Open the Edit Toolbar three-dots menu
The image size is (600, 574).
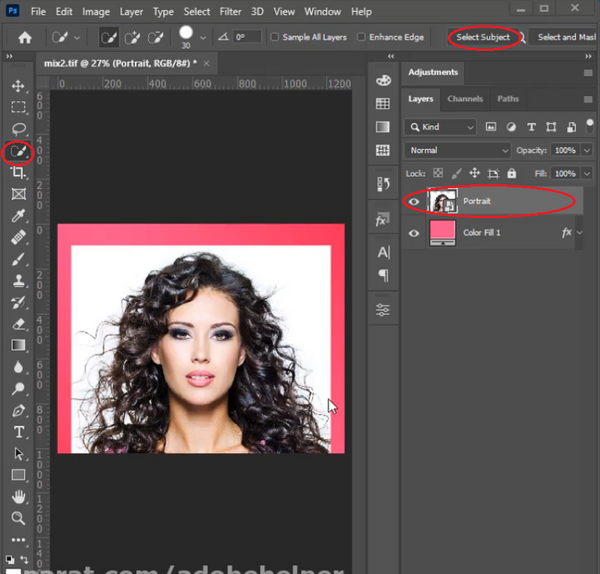tap(18, 540)
